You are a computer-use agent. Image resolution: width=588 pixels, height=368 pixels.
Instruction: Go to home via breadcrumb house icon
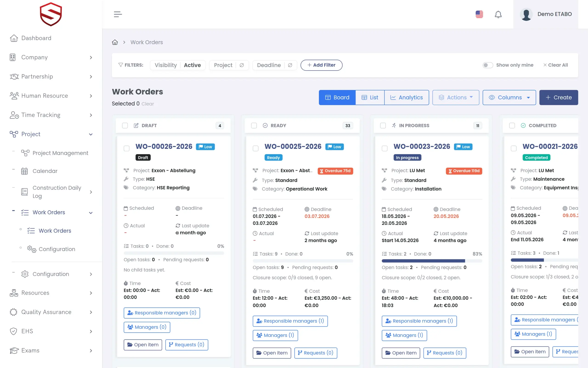click(115, 42)
